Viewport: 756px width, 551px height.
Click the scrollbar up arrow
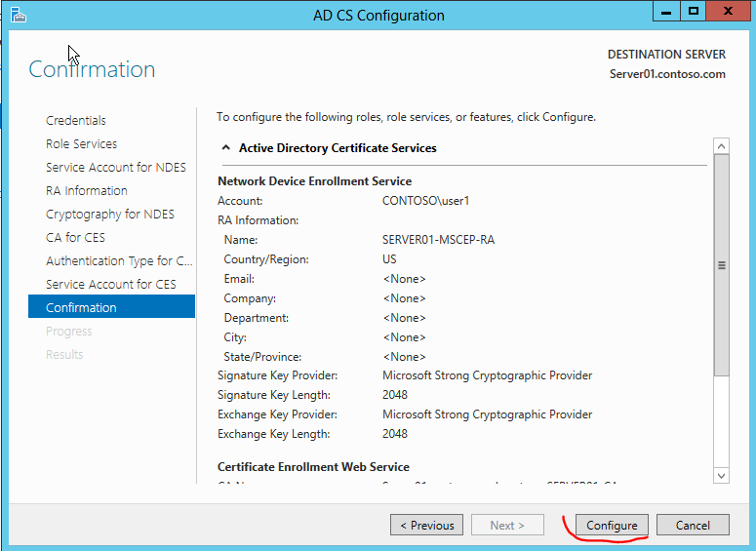722,146
